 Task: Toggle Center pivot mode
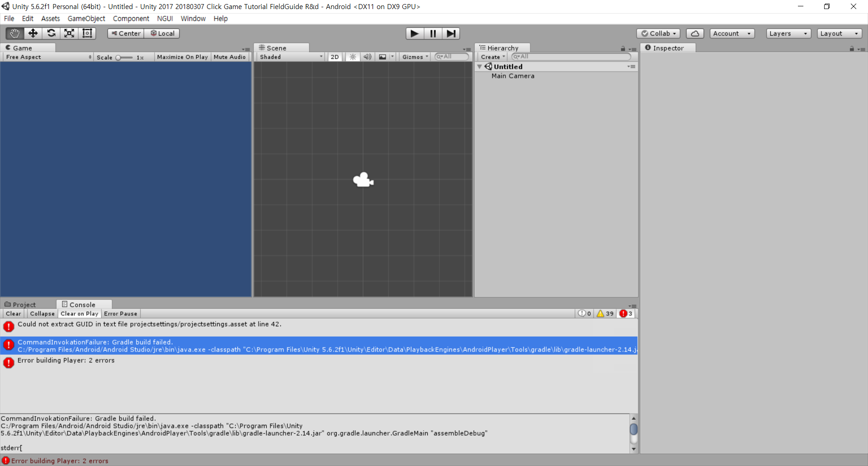point(126,33)
